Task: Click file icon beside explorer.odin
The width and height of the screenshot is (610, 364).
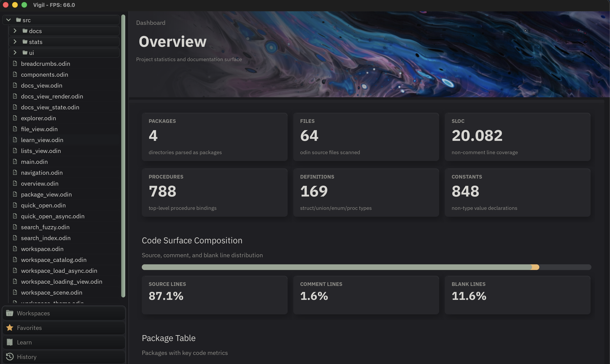Action: (15, 118)
